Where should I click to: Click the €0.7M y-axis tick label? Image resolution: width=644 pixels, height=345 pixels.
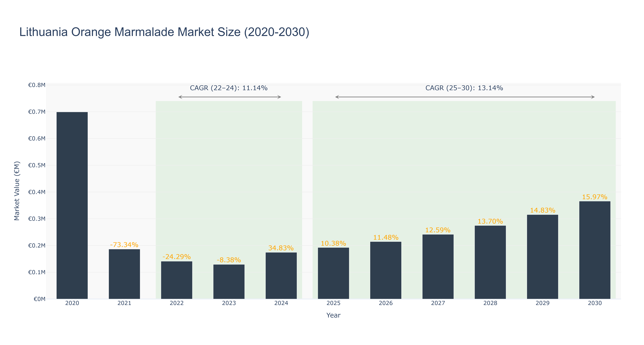pyautogui.click(x=37, y=112)
